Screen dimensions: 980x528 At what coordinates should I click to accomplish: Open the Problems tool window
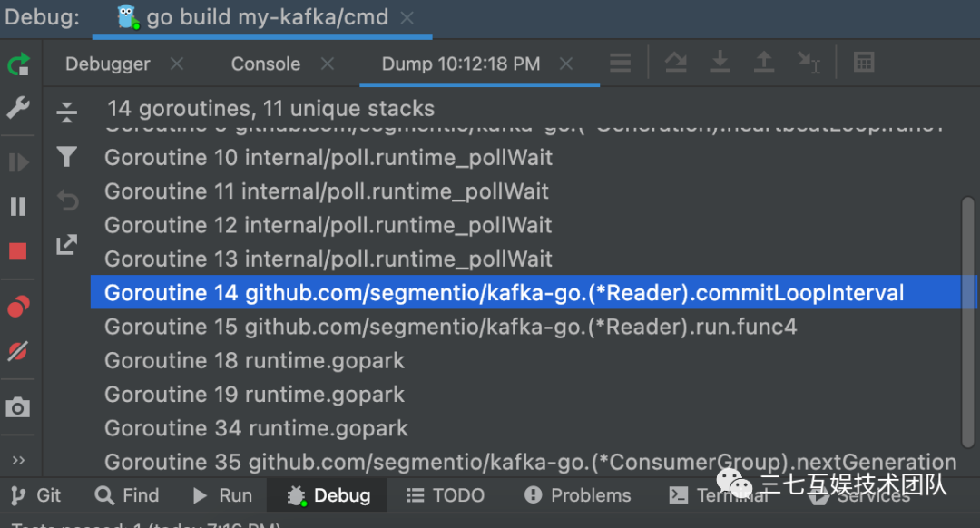[577, 495]
